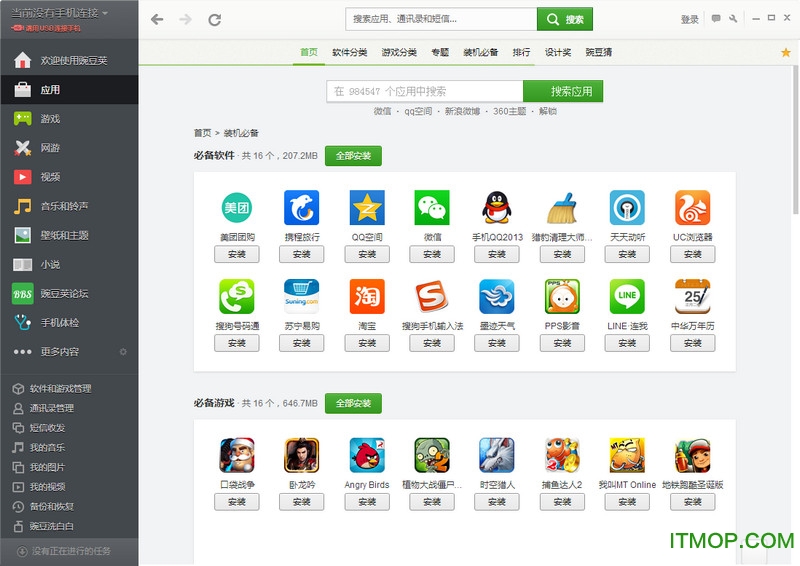Image resolution: width=800 pixels, height=566 pixels.
Task: Open the 中华万年历 calendar icon
Action: (692, 296)
